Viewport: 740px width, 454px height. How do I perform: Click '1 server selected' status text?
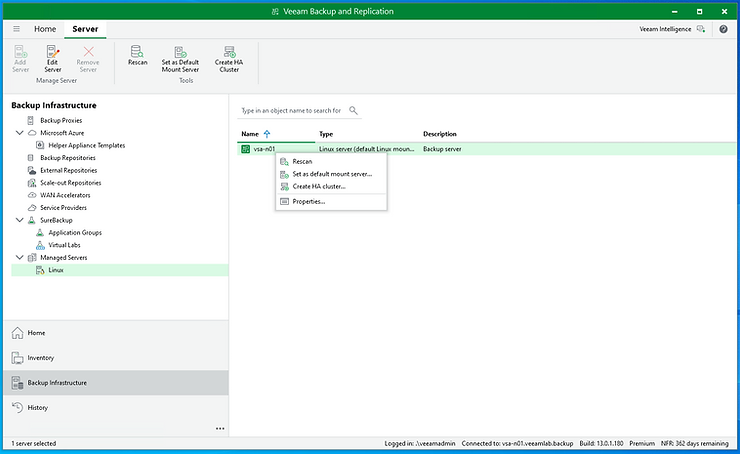coord(34,444)
